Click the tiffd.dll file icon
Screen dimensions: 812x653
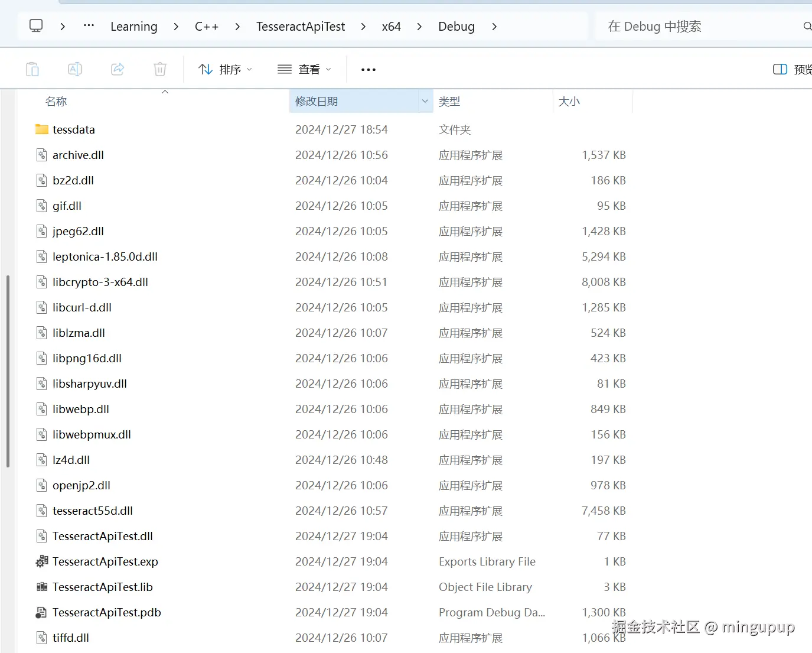tap(41, 638)
